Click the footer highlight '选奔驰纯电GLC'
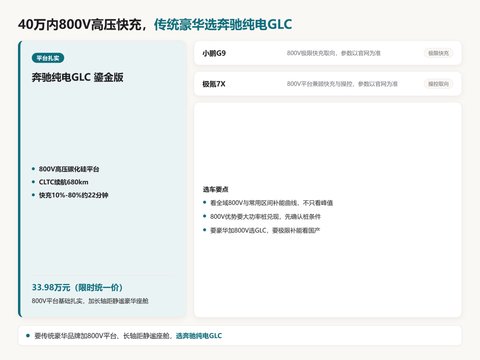Screen dimensions: 480x360 pos(199,336)
